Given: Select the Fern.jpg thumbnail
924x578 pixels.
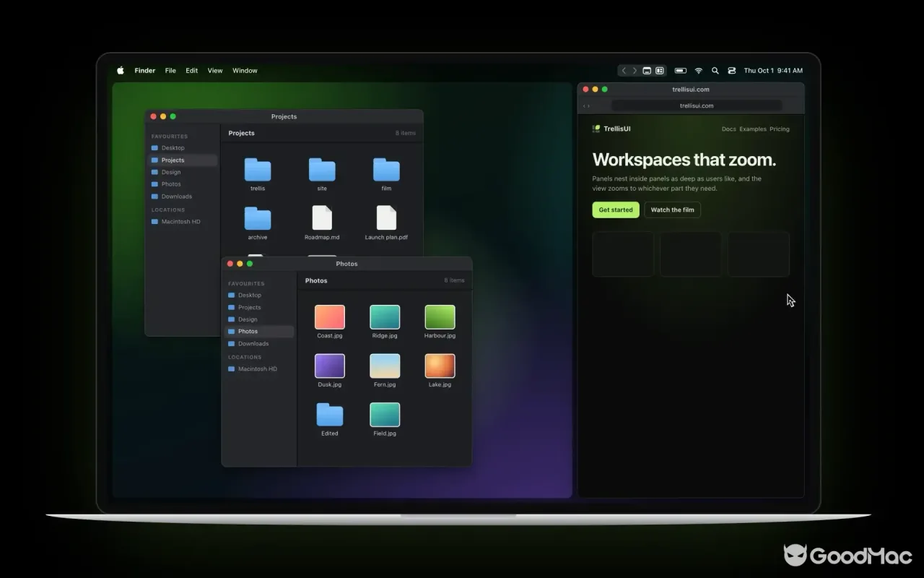Looking at the screenshot, I should [x=385, y=366].
